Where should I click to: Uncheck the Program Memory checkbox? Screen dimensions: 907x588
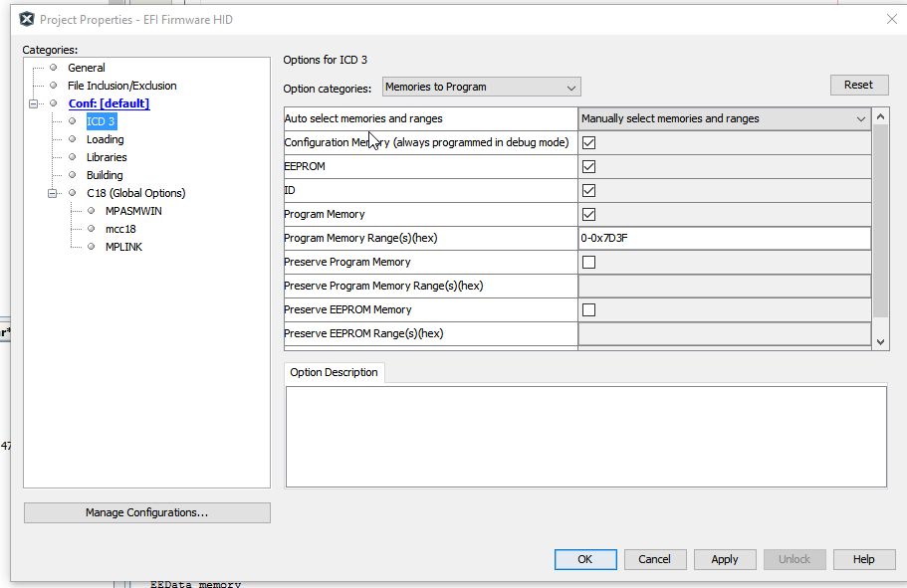(588, 215)
